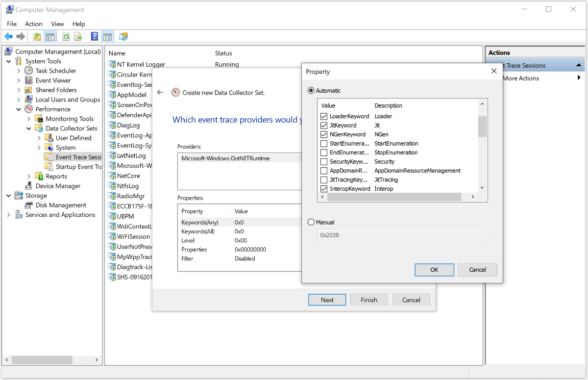Screen dimensions: 588x380
Task: Uncheck the NGenKeyword checkbox
Action: [x=324, y=134]
